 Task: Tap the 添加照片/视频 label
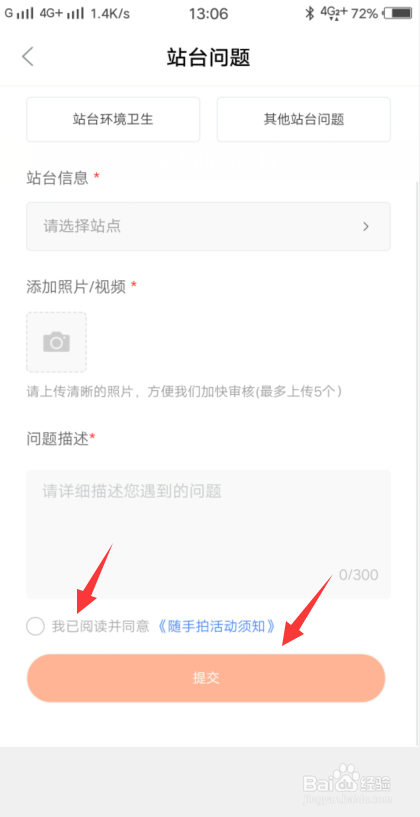[76, 286]
